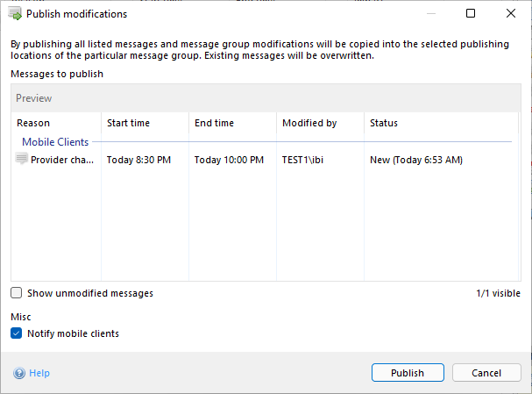Image resolution: width=532 pixels, height=394 pixels.
Task: Click the Status column header
Action: pyautogui.click(x=384, y=123)
